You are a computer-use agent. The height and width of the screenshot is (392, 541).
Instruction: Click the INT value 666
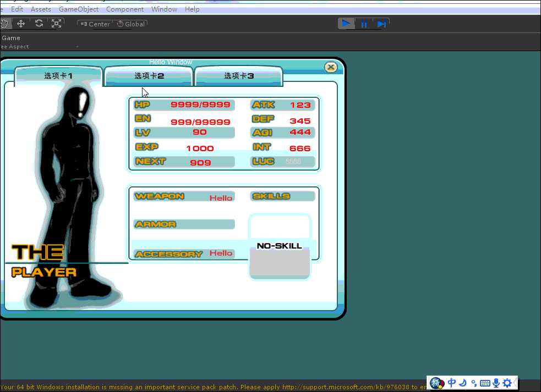point(300,148)
